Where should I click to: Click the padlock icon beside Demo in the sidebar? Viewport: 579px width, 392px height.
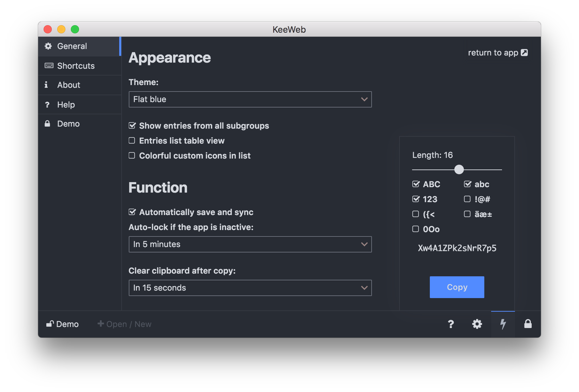tap(47, 124)
